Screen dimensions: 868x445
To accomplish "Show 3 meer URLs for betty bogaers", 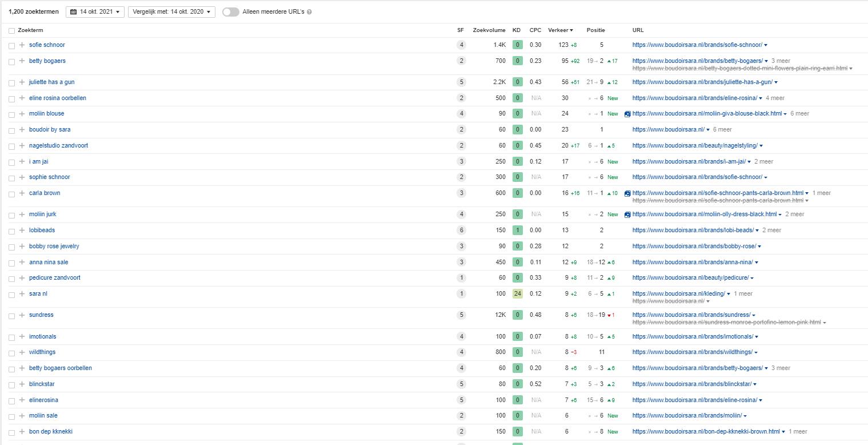I will point(781,61).
